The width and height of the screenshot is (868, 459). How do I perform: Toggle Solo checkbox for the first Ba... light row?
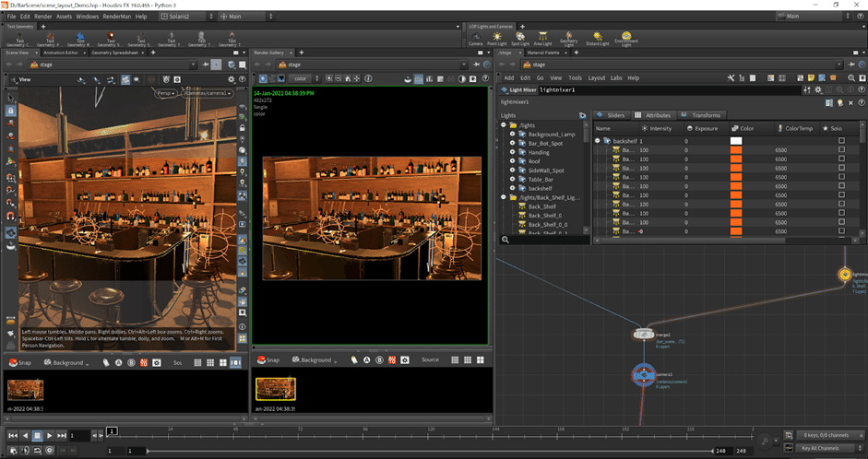click(840, 149)
